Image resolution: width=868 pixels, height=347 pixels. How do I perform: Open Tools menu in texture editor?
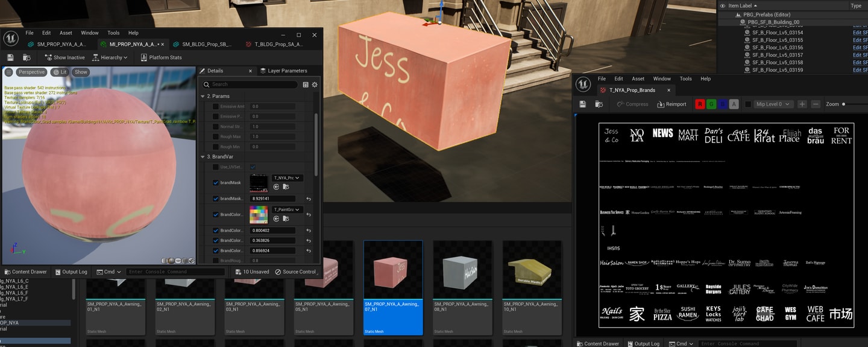pos(686,78)
